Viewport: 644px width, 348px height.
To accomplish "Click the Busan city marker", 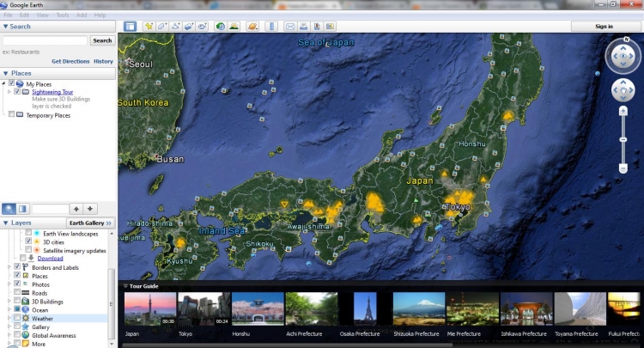I will (169, 159).
